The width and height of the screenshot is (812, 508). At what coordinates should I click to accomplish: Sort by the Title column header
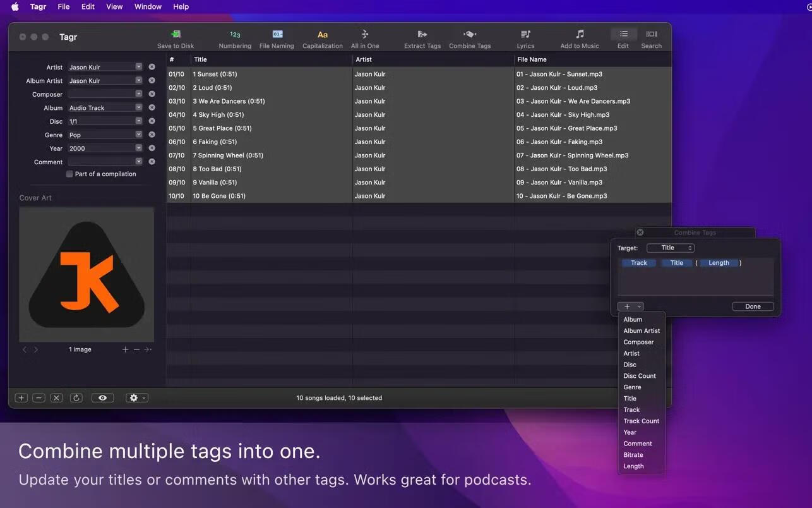pos(272,59)
